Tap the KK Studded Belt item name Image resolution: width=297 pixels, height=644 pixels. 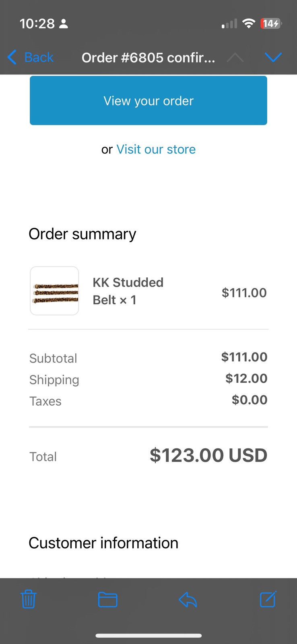(x=128, y=291)
